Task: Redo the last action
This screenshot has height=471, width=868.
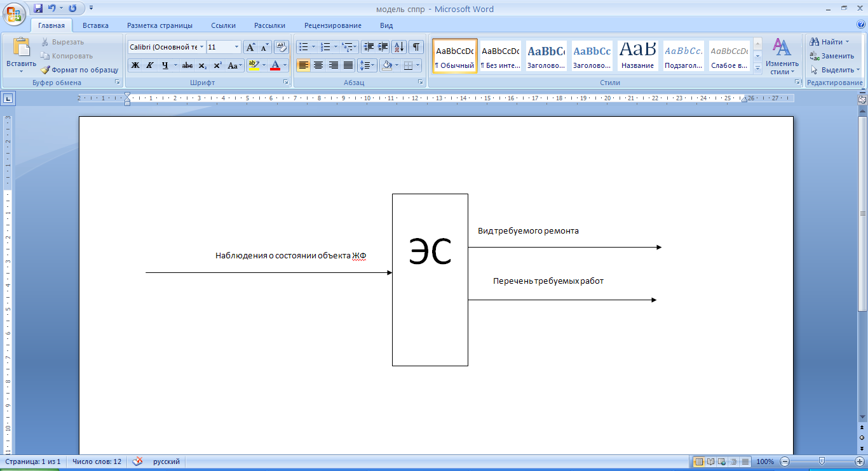Action: pos(72,8)
